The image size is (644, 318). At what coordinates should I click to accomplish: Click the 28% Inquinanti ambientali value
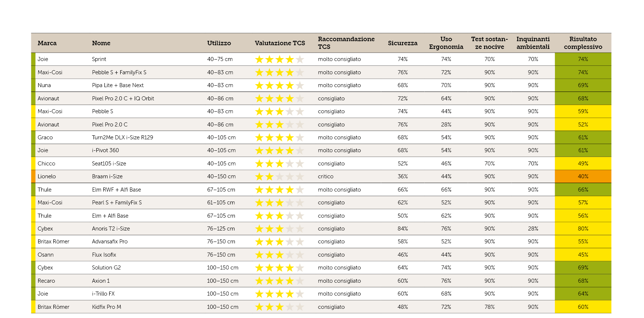coord(533,229)
